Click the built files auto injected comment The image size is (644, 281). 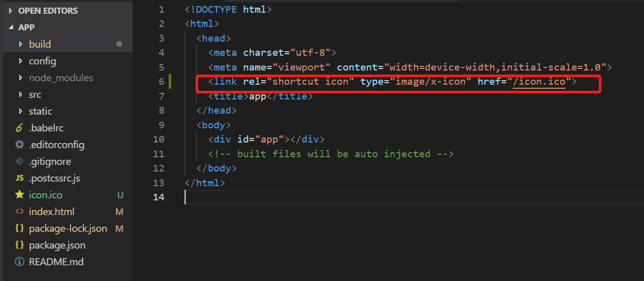click(330, 154)
